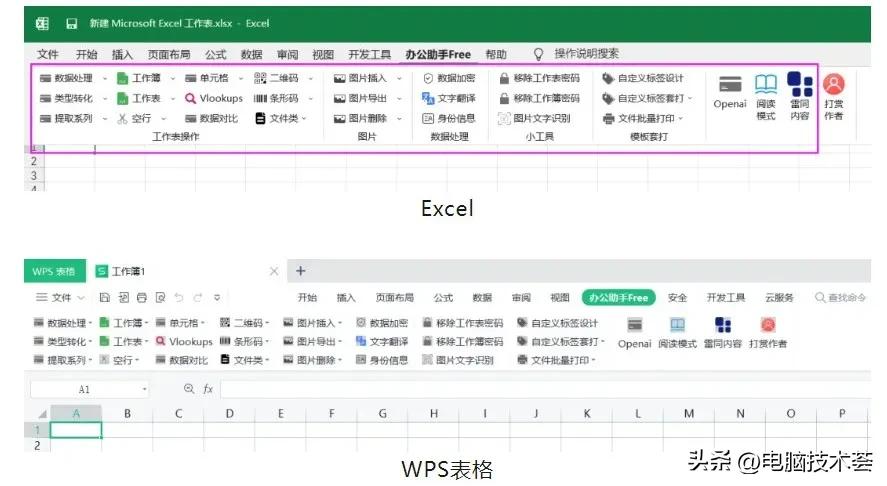Screen dimensions: 887x486
Task: Click 雷同内容 icon in Excel ribbon
Action: pyautogui.click(x=800, y=96)
